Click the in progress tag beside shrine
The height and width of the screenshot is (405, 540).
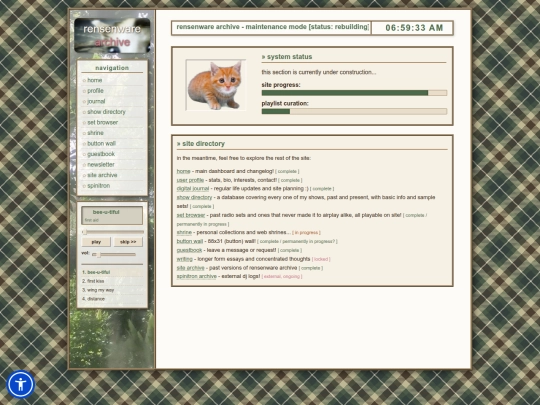307,233
